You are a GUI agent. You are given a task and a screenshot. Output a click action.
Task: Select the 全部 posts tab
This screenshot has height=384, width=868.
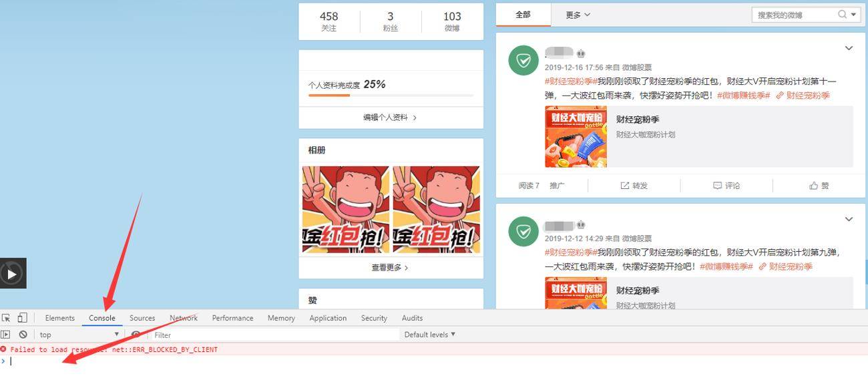click(x=523, y=15)
